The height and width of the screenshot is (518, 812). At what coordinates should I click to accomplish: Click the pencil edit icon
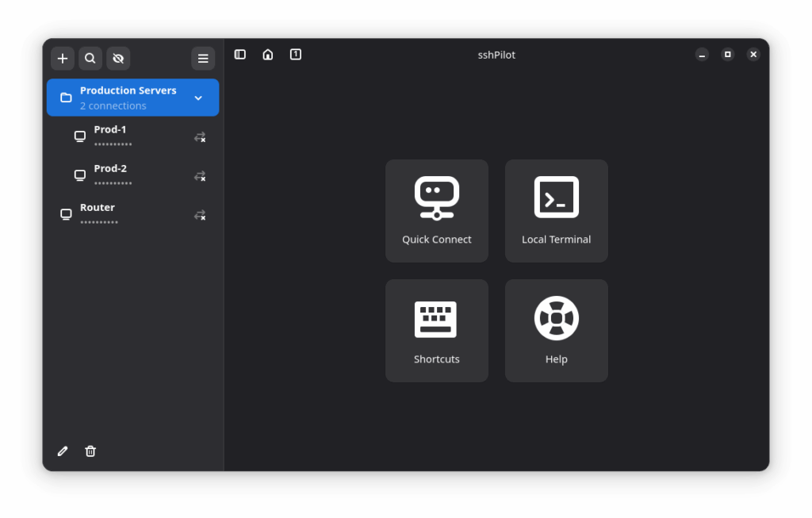coord(63,451)
